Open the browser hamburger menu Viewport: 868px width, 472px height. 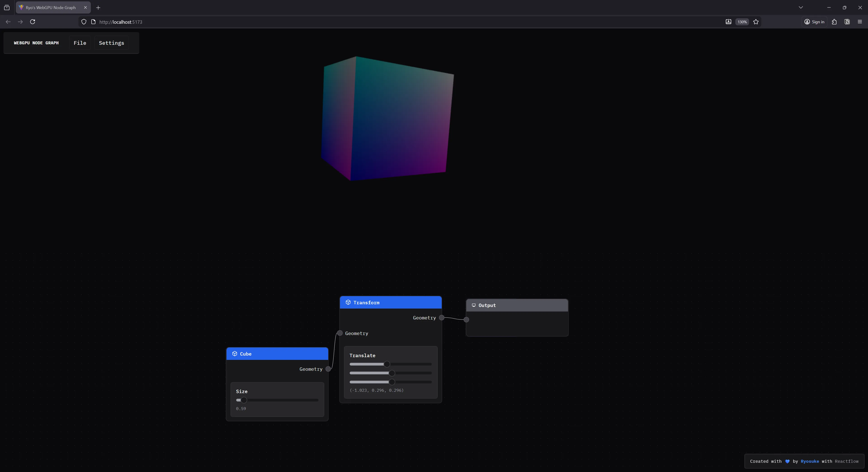pos(860,22)
